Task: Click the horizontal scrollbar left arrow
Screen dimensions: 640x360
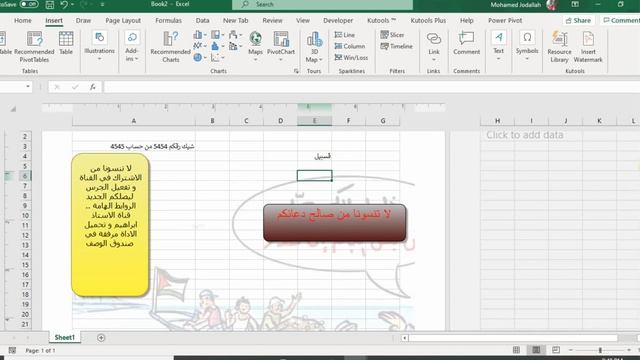Action: click(404, 338)
